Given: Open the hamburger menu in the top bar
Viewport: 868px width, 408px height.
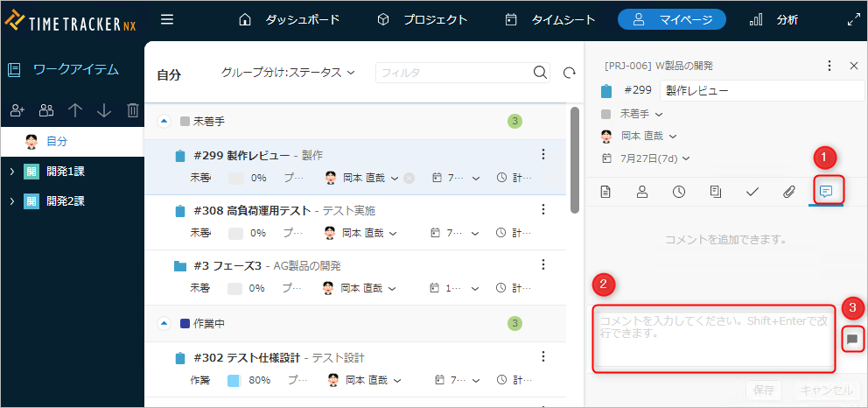Looking at the screenshot, I should tap(166, 20).
